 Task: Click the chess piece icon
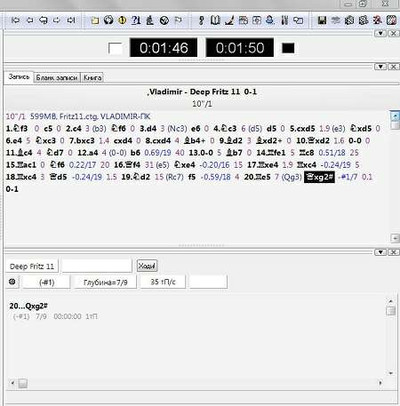pyautogui.click(x=150, y=20)
